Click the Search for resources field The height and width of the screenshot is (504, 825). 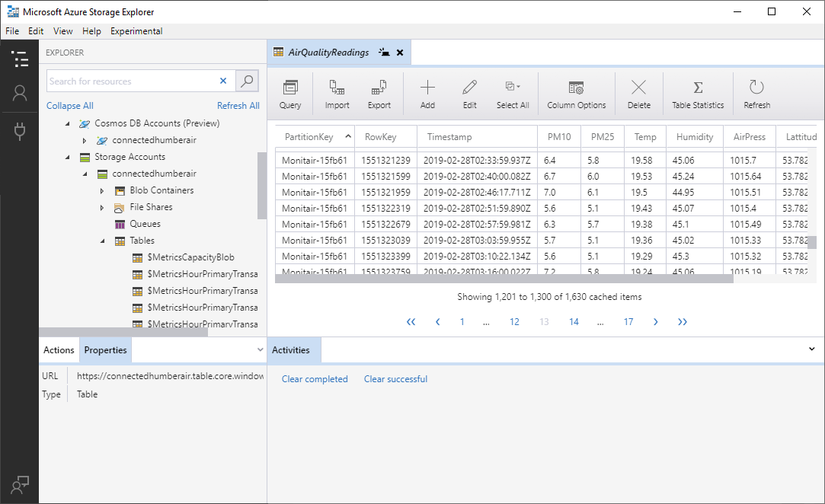130,81
